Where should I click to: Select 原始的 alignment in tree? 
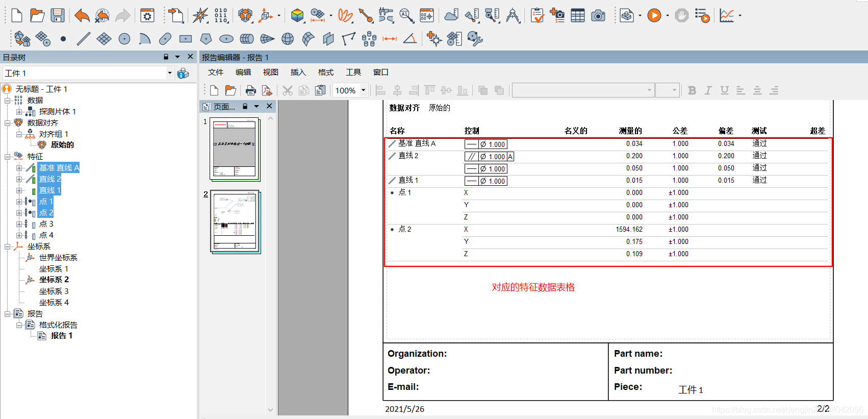click(x=62, y=145)
